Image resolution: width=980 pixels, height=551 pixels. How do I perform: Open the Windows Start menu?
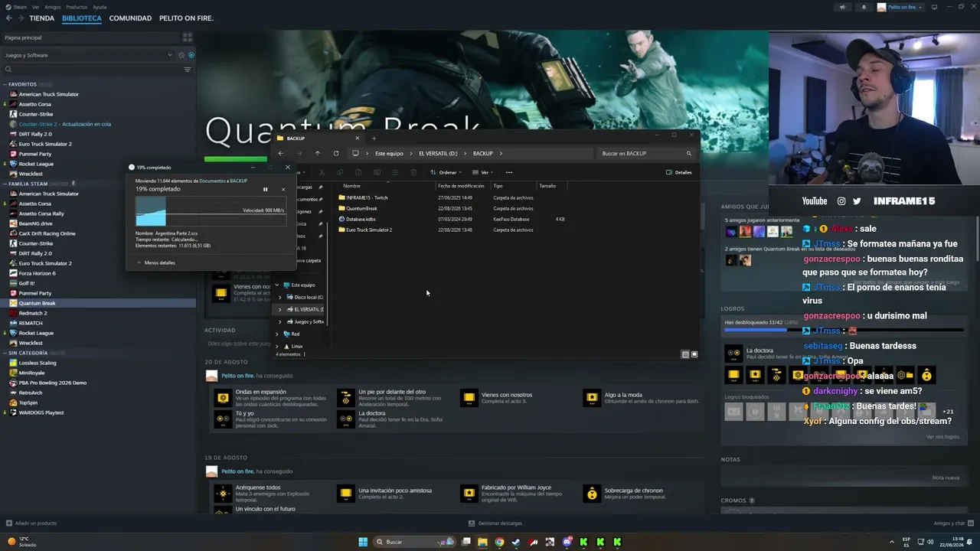coord(363,542)
